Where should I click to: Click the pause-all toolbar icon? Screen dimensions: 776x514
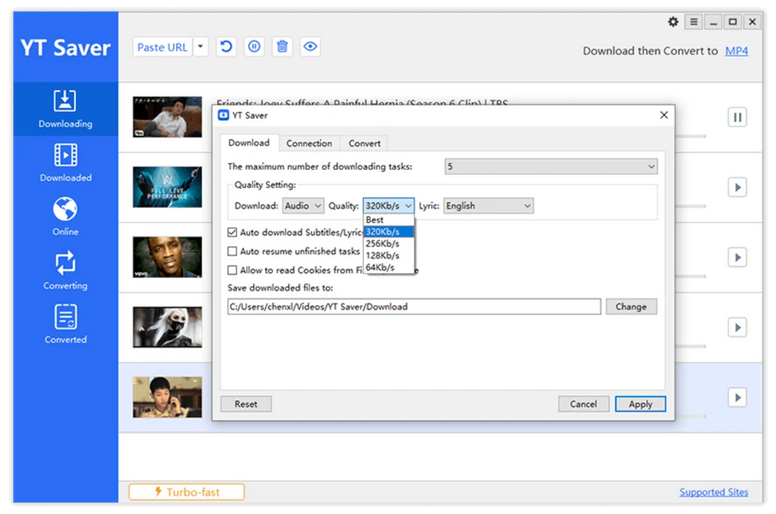click(254, 47)
